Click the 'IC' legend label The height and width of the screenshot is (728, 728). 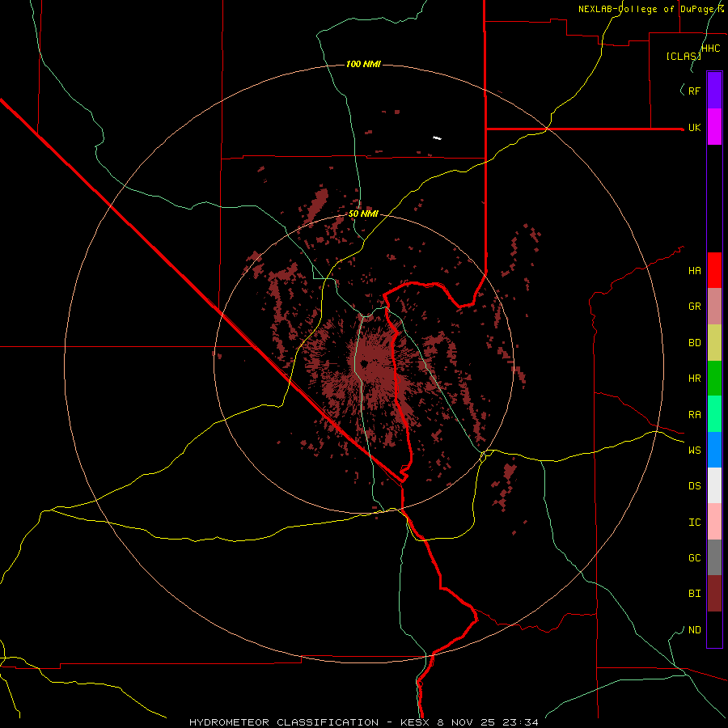point(694,523)
